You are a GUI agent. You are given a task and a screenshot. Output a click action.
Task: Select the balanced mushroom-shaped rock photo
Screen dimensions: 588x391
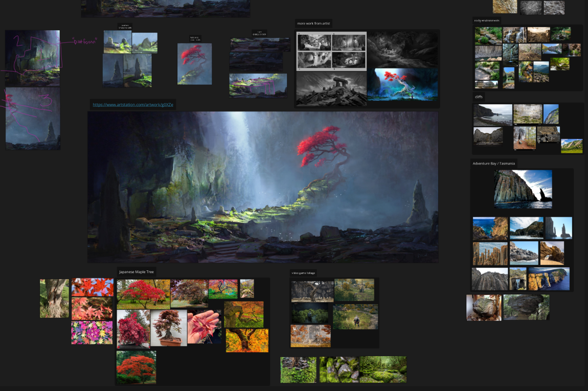[527, 307]
